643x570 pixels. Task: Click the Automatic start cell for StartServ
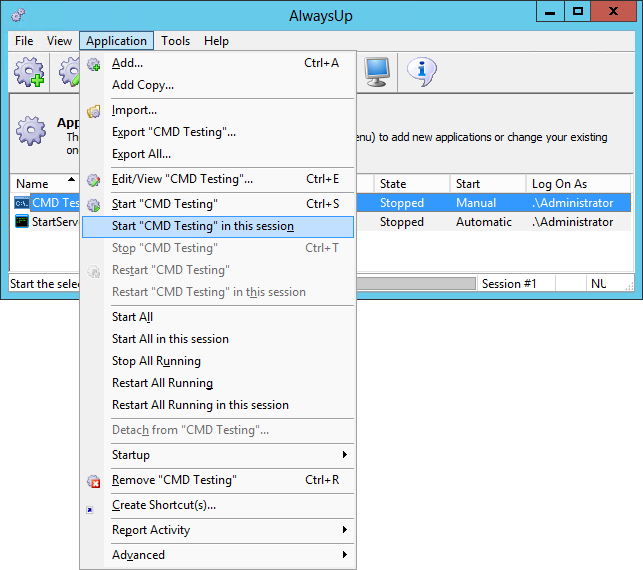tap(484, 222)
